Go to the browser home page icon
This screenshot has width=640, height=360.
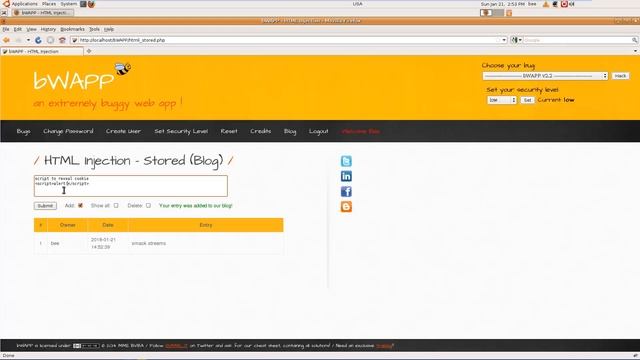click(x=62, y=40)
